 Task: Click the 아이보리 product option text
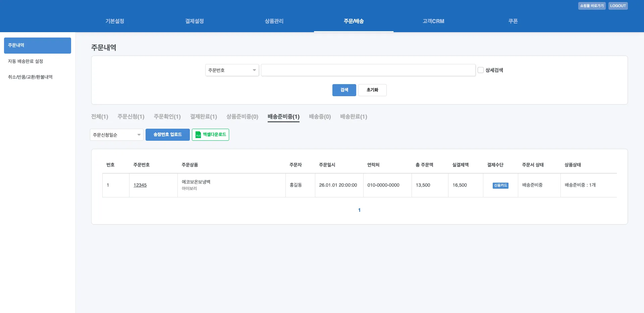189,188
